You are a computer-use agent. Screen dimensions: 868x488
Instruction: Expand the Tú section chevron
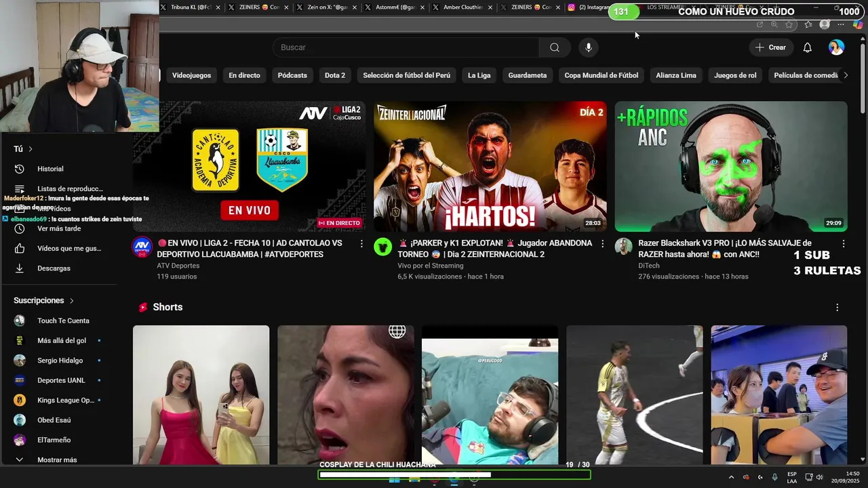point(30,149)
